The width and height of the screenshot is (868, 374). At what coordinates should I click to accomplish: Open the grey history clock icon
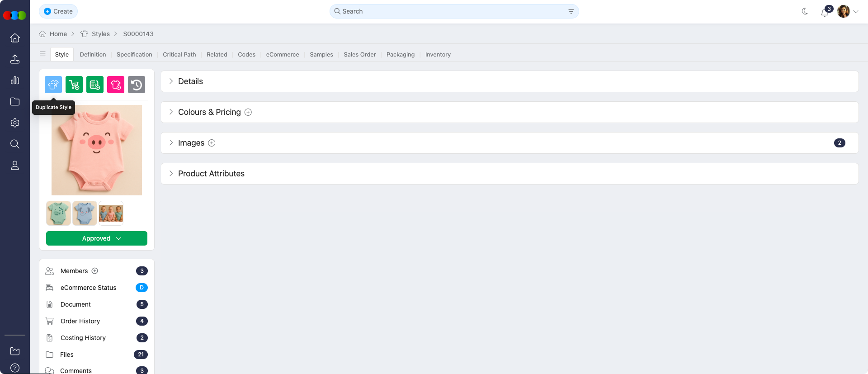(x=137, y=85)
